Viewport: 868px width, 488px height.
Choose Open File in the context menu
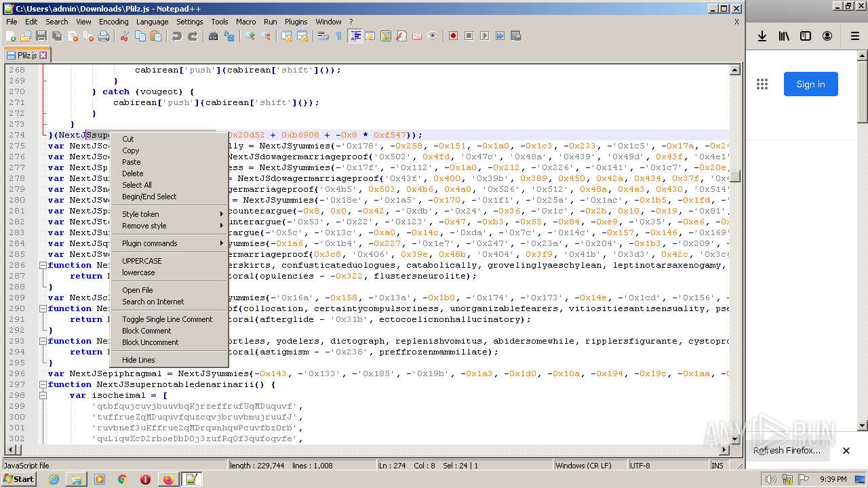tap(169, 290)
